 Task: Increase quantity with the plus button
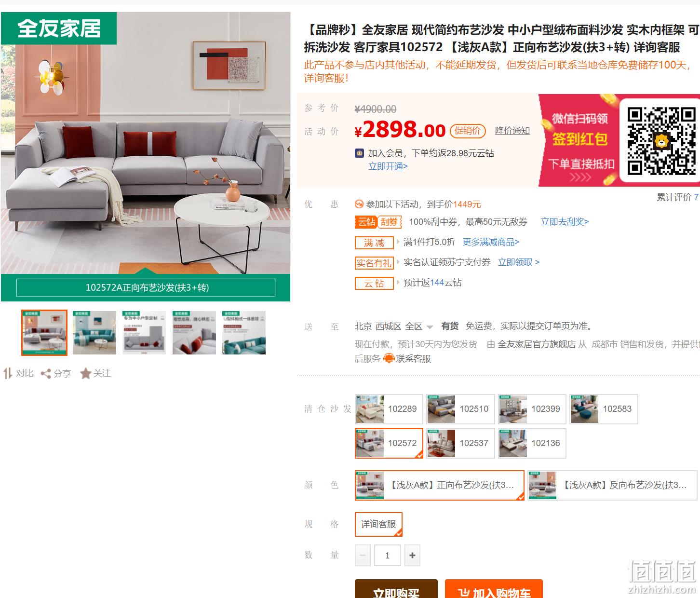pos(412,556)
